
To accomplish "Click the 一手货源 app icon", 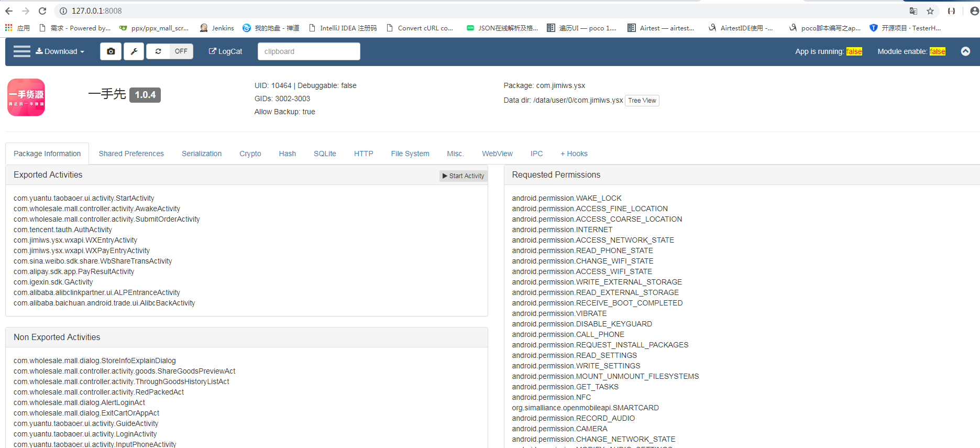I will [26, 97].
